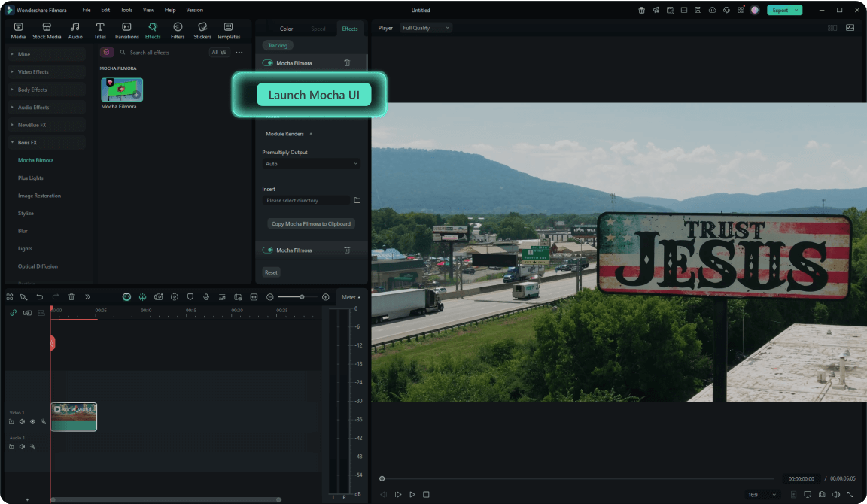867x504 pixels.
Task: Open the Stickers panel
Action: coord(202,30)
